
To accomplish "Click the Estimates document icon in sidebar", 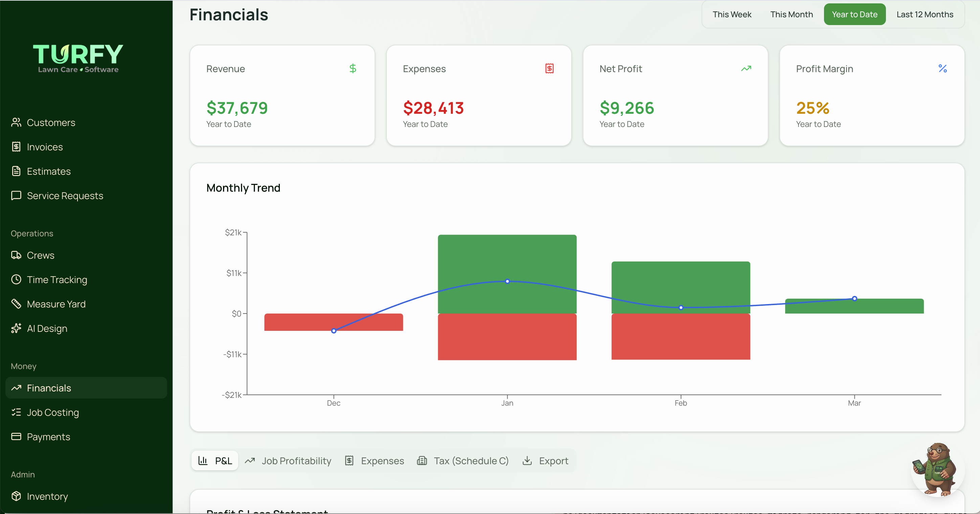I will pos(16,171).
